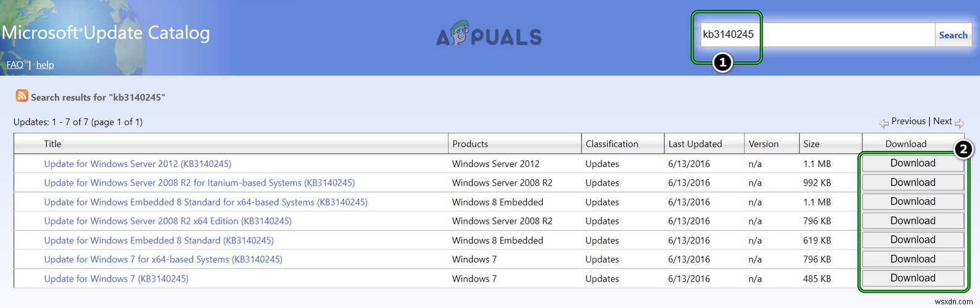Click the RSS feed icon
This screenshot has width=980, height=308.
click(22, 95)
